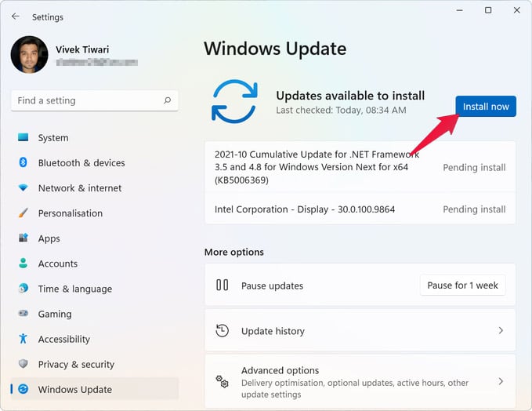532x411 pixels.
Task: Click the Install now button
Action: [x=486, y=107]
